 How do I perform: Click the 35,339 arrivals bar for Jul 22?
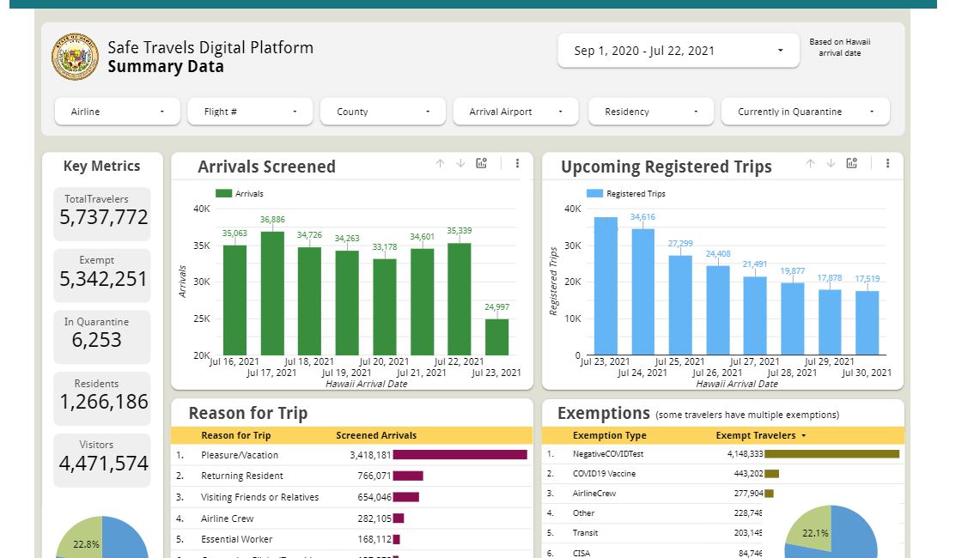pos(460,300)
